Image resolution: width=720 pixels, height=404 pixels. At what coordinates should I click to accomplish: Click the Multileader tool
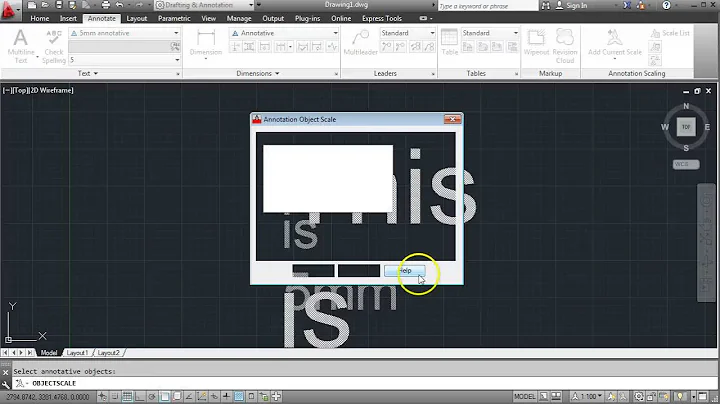[x=360, y=43]
